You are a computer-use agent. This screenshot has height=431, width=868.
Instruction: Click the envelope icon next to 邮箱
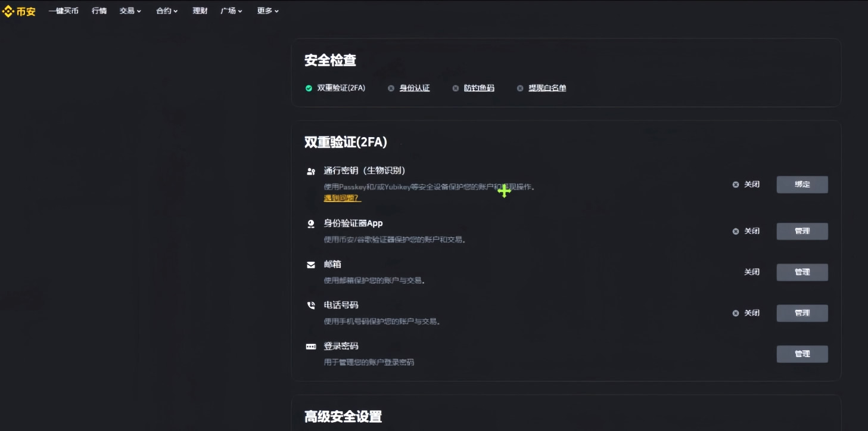pos(310,264)
